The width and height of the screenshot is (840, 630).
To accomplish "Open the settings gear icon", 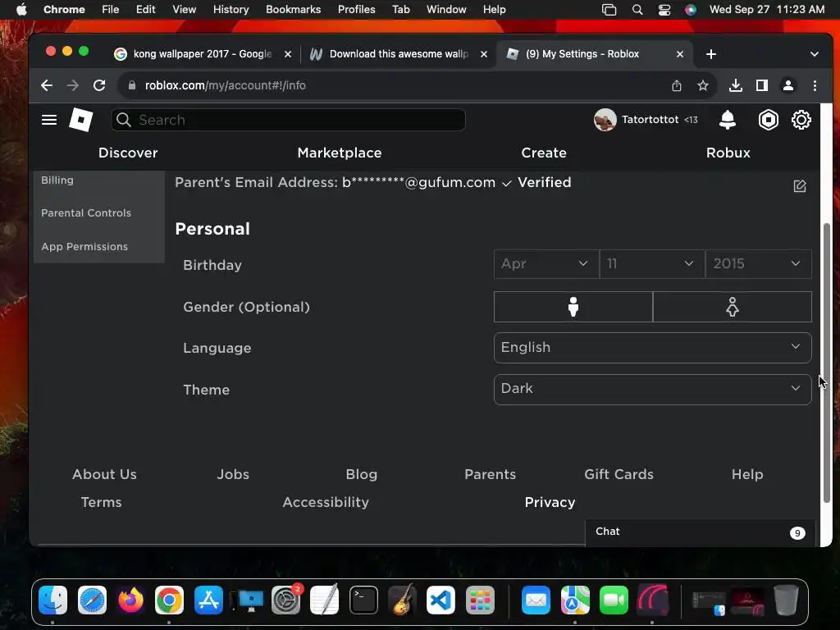I will coord(801,120).
